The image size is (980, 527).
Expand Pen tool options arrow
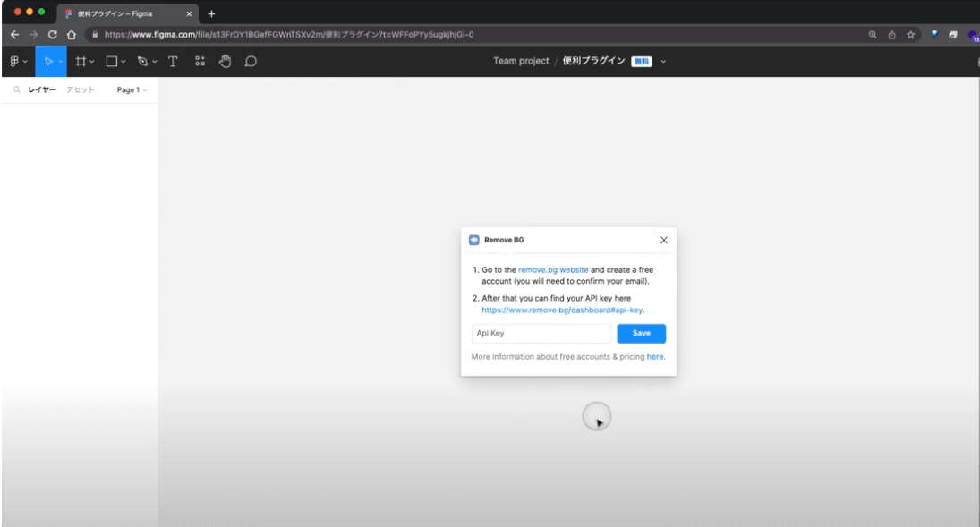click(x=154, y=62)
